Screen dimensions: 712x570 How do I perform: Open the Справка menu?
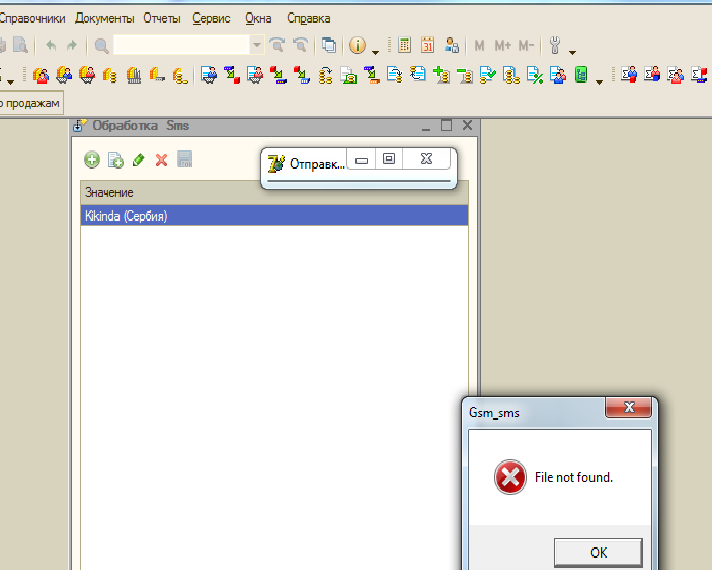click(x=308, y=19)
